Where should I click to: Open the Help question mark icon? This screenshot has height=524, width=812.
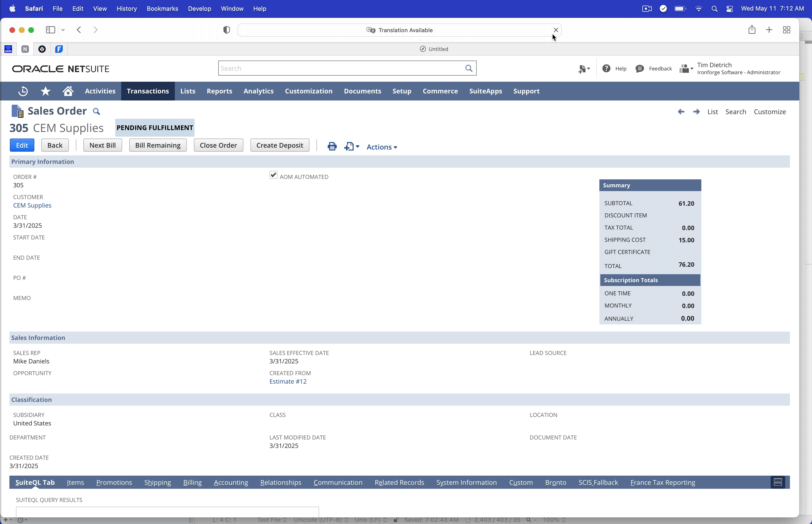tap(606, 68)
